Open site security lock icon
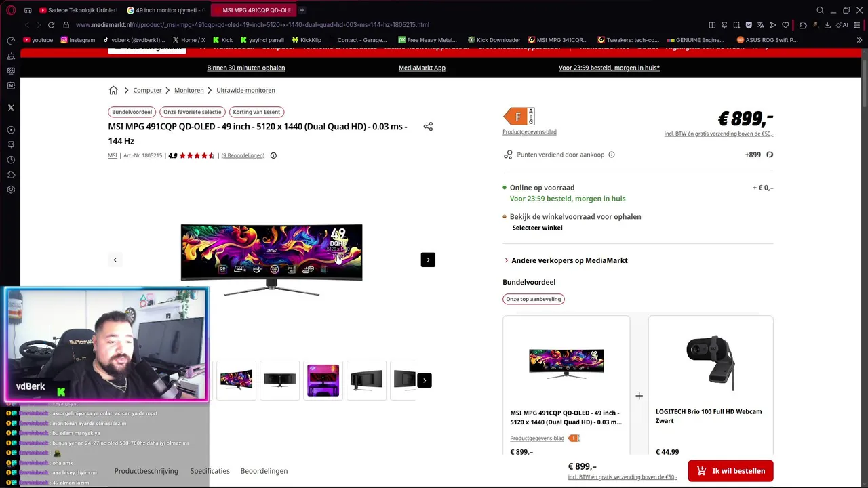The height and width of the screenshot is (488, 868). [x=66, y=25]
